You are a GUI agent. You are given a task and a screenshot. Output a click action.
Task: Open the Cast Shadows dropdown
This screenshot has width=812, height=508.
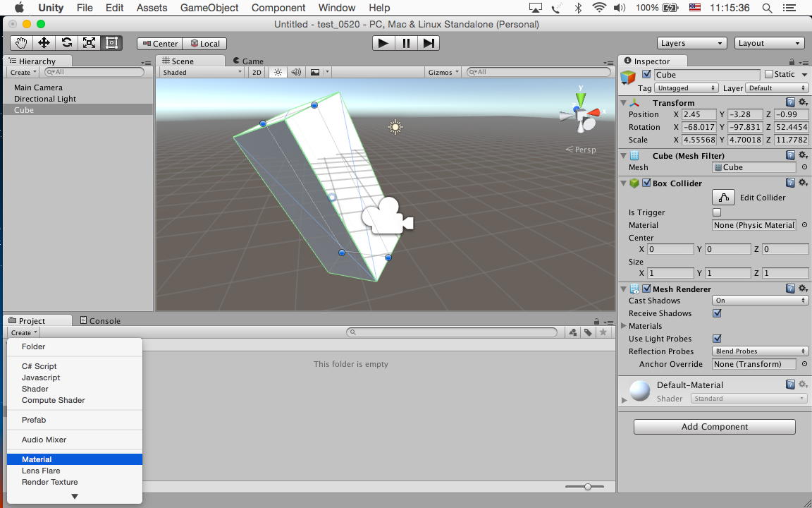(x=760, y=301)
